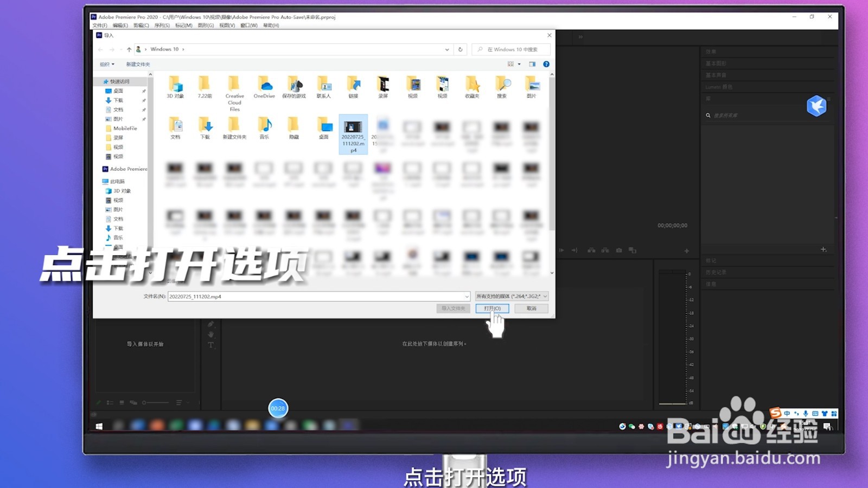Open the Help icon in the Import dialog
Viewport: 868px width, 488px height.
[x=546, y=64]
